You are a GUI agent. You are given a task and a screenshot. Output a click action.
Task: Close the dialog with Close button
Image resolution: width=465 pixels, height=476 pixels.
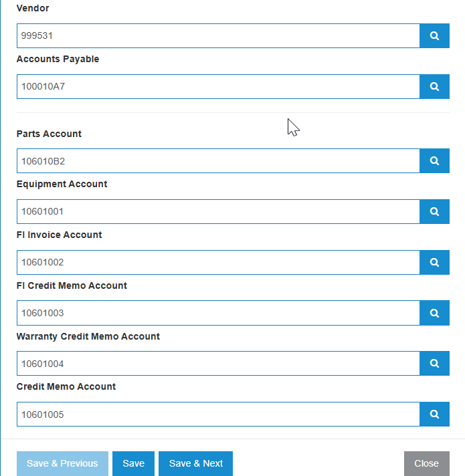[x=426, y=463]
